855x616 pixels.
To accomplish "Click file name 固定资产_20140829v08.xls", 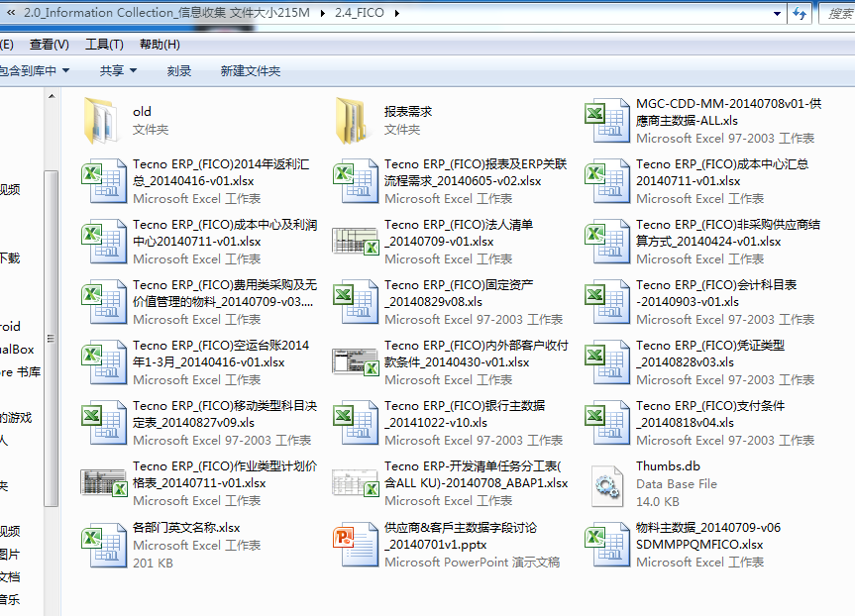I will pyautogui.click(x=459, y=293).
